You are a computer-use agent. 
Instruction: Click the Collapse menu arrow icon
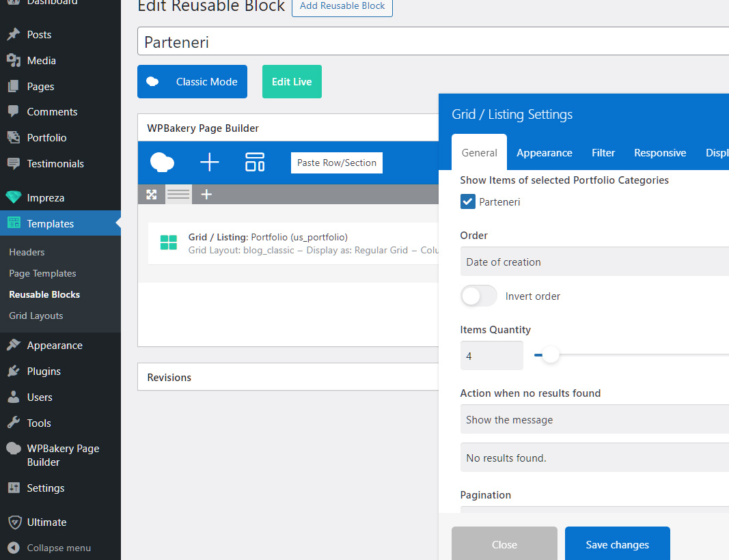coord(14,548)
